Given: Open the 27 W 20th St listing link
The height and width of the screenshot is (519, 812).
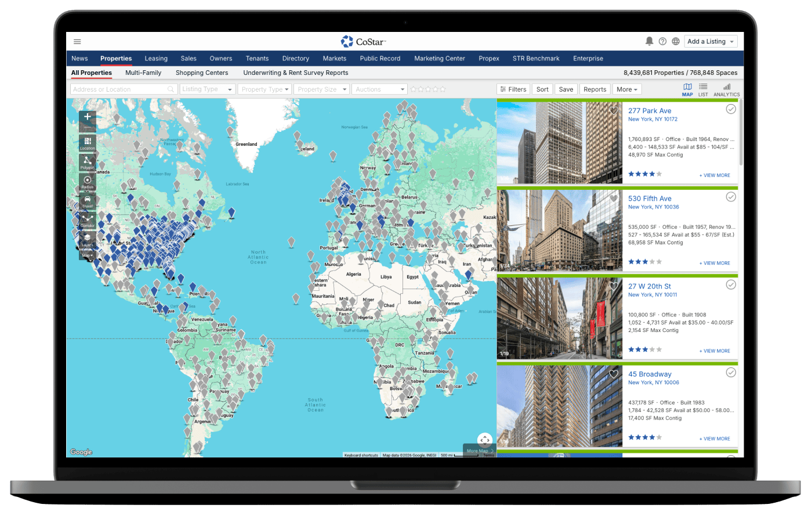Looking at the screenshot, I should coord(649,286).
